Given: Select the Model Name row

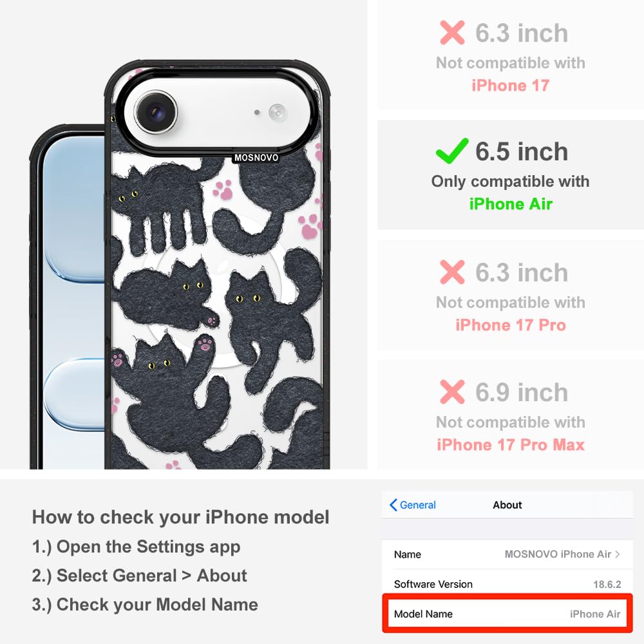Looking at the screenshot, I should (x=507, y=614).
